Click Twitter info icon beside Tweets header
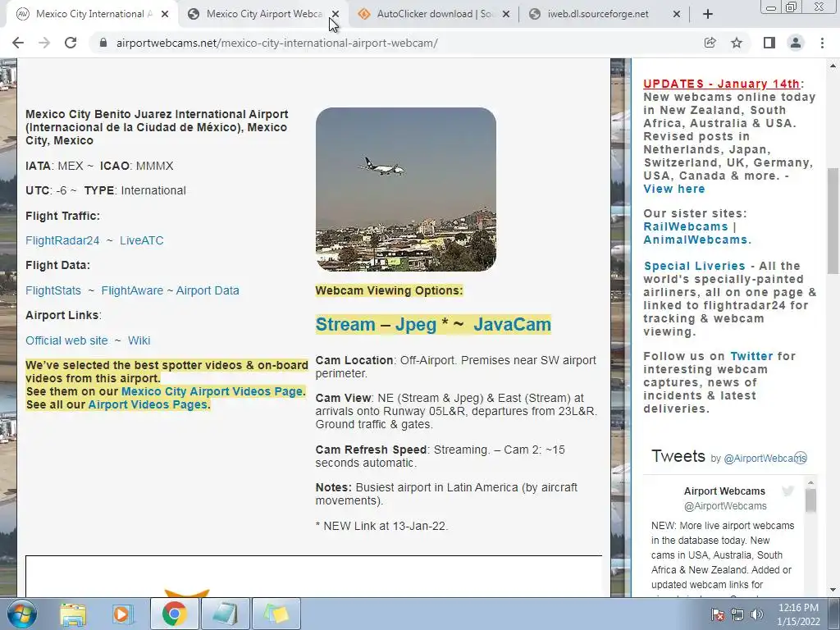Viewport: 840px width, 630px height. tap(801, 458)
